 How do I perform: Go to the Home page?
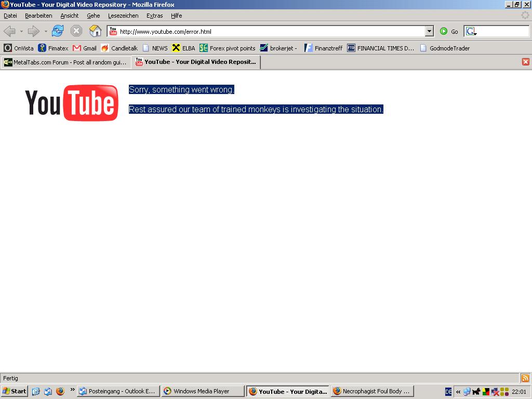click(x=96, y=31)
